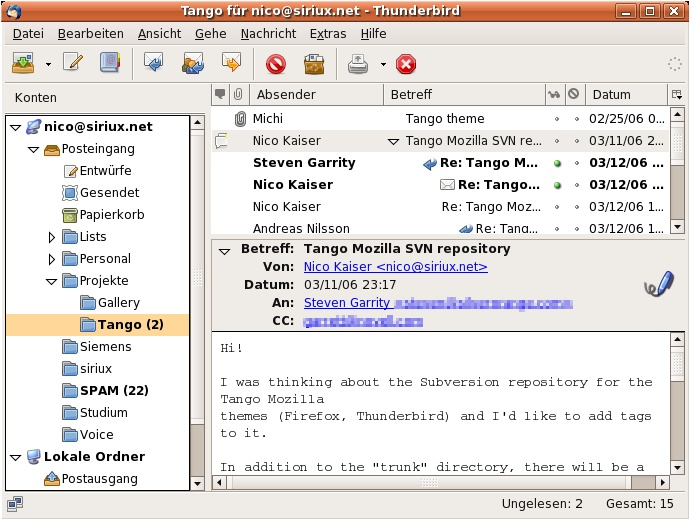Open Entwürfe folder
Screen dimensions: 690x520
97,171
